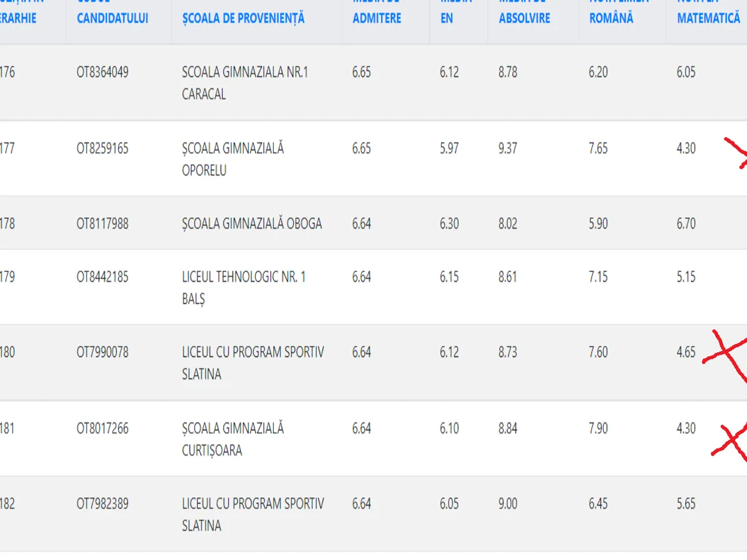Click candidate code OT7982389
747x560 pixels.
tap(103, 503)
